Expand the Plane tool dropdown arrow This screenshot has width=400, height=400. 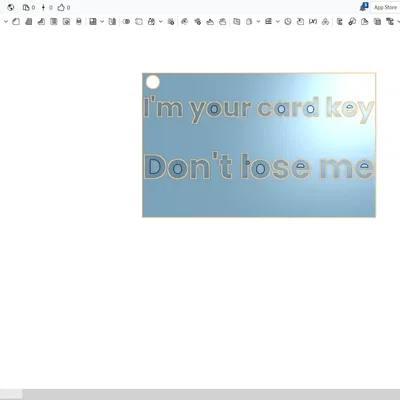tap(258, 22)
